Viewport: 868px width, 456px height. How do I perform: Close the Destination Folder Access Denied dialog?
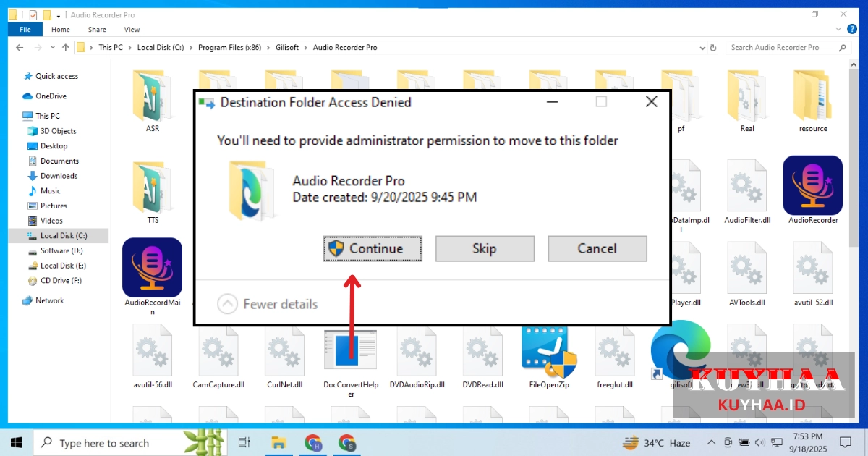[x=651, y=102]
